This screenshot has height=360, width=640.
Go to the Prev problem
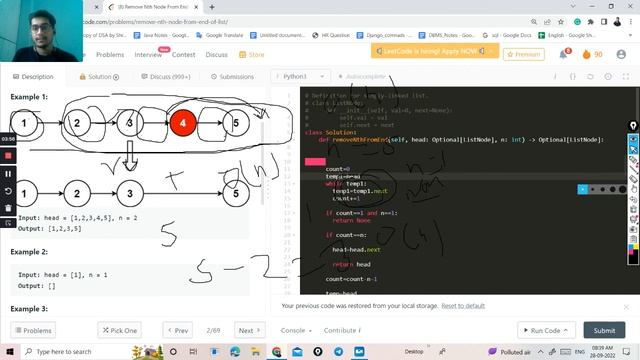178,330
